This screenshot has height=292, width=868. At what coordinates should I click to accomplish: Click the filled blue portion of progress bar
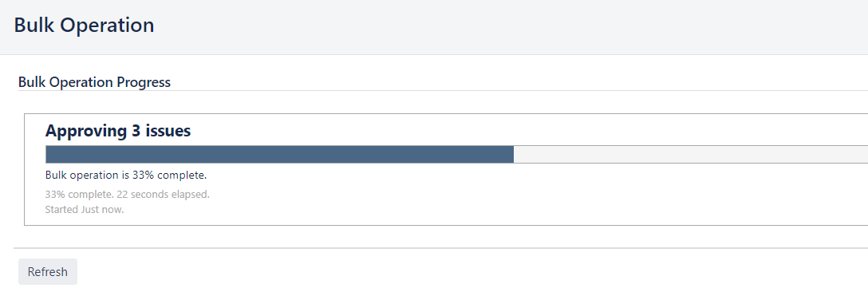[279, 155]
